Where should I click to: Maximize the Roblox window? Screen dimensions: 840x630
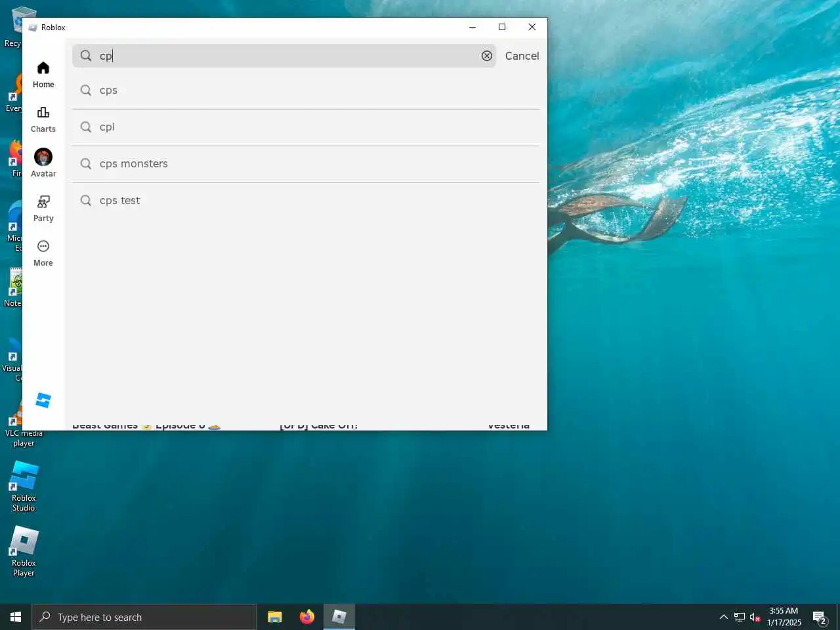pos(502,27)
